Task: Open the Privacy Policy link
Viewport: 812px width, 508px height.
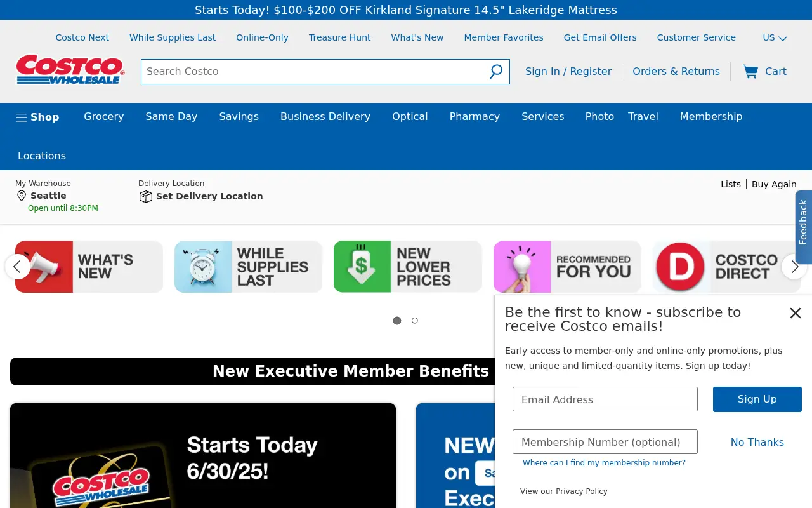Action: (x=582, y=491)
